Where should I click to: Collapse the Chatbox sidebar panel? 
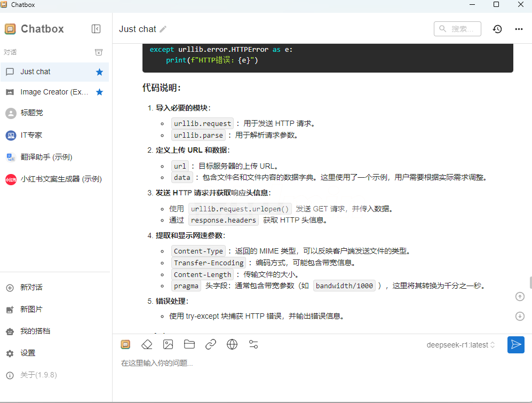point(96,29)
